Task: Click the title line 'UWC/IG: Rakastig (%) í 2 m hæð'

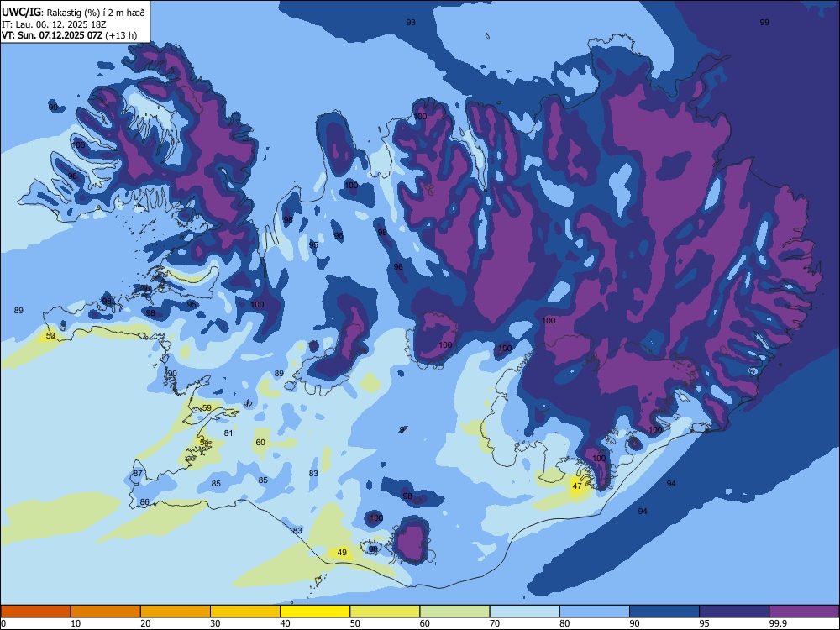Action: tap(73, 13)
